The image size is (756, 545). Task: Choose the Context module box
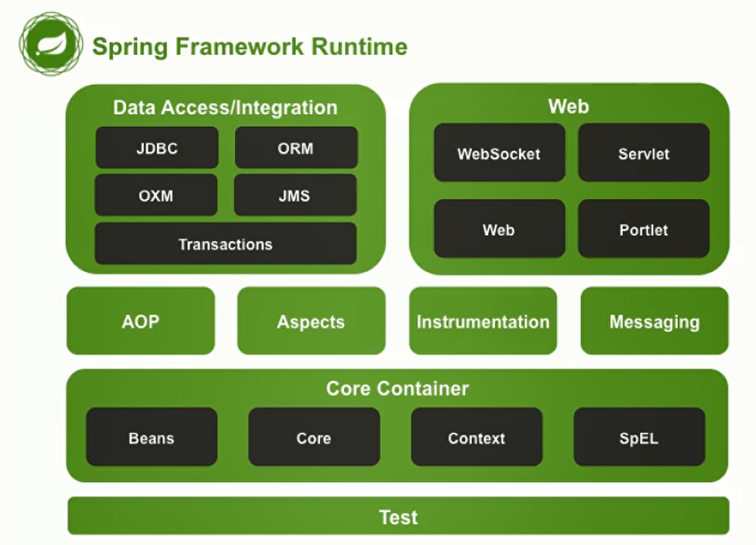pos(477,437)
